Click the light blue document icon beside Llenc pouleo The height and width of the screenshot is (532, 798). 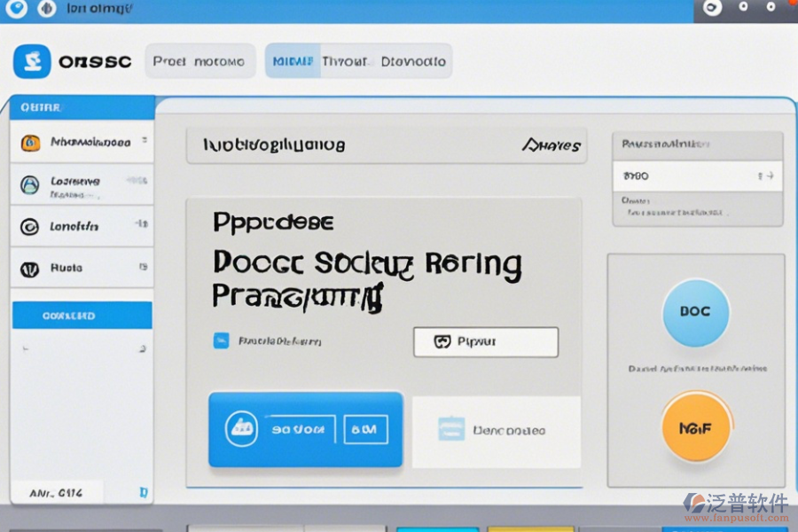point(451,428)
